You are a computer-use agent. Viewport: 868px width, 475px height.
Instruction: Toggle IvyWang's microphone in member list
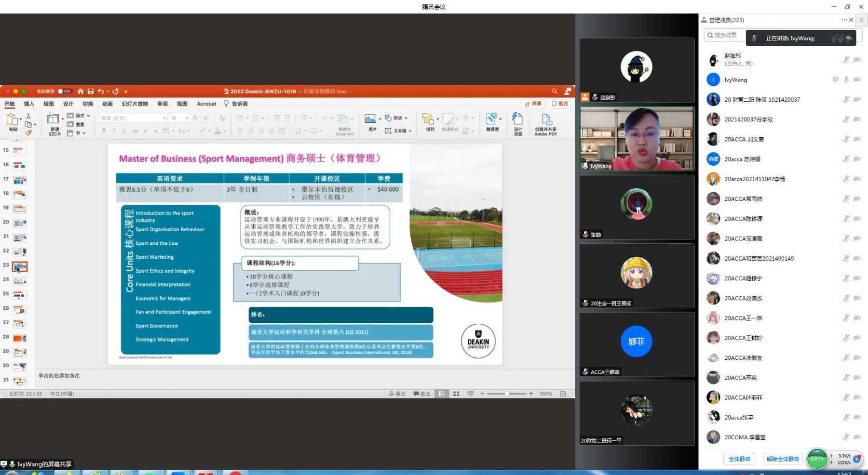pyautogui.click(x=846, y=79)
